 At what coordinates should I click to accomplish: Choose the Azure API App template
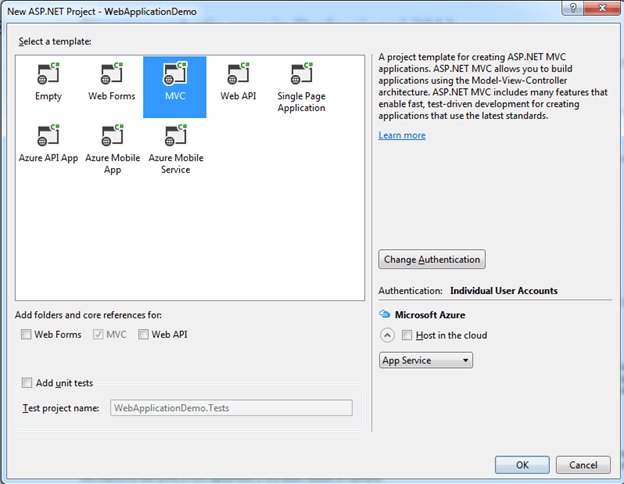click(49, 143)
